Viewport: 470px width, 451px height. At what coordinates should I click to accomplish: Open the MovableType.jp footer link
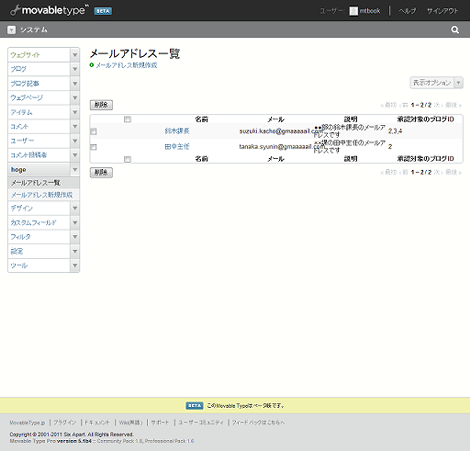[x=27, y=422]
